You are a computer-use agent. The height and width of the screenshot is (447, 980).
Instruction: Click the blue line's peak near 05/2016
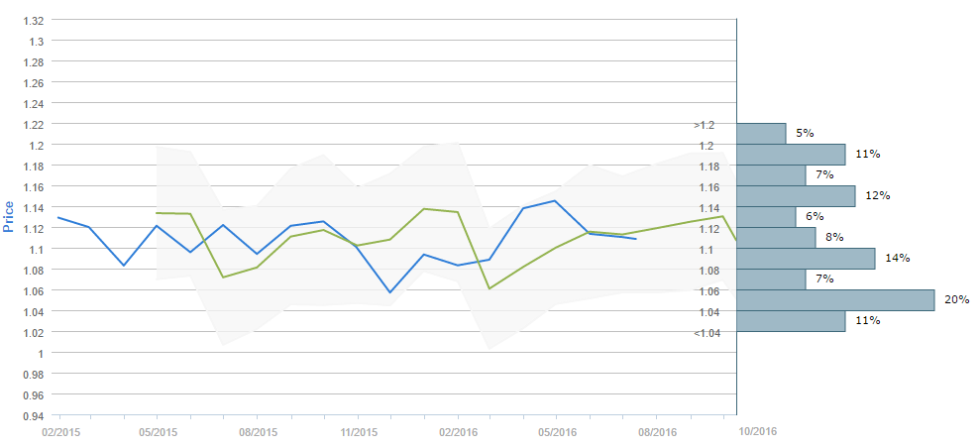click(x=555, y=201)
